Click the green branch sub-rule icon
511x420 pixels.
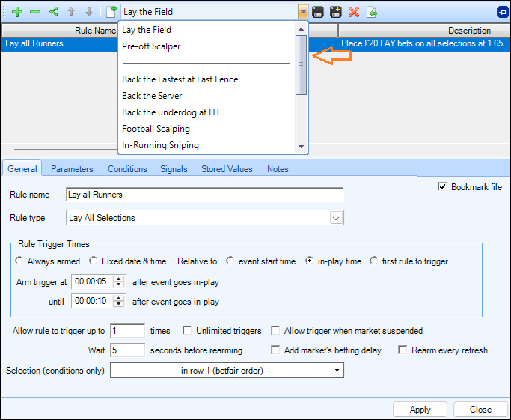pyautogui.click(x=53, y=12)
